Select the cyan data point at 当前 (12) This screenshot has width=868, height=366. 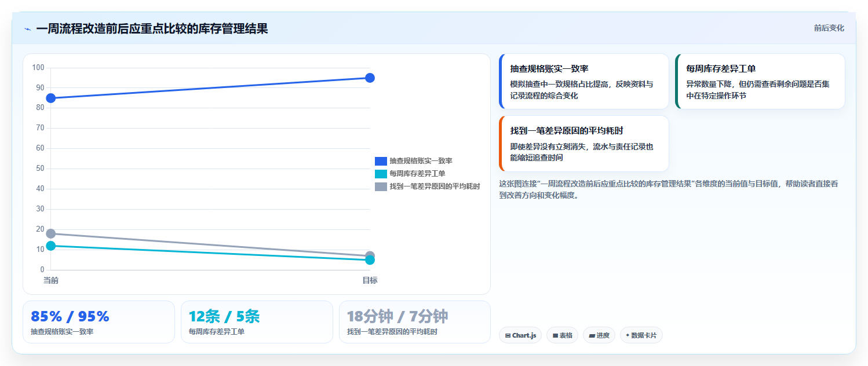click(x=51, y=246)
